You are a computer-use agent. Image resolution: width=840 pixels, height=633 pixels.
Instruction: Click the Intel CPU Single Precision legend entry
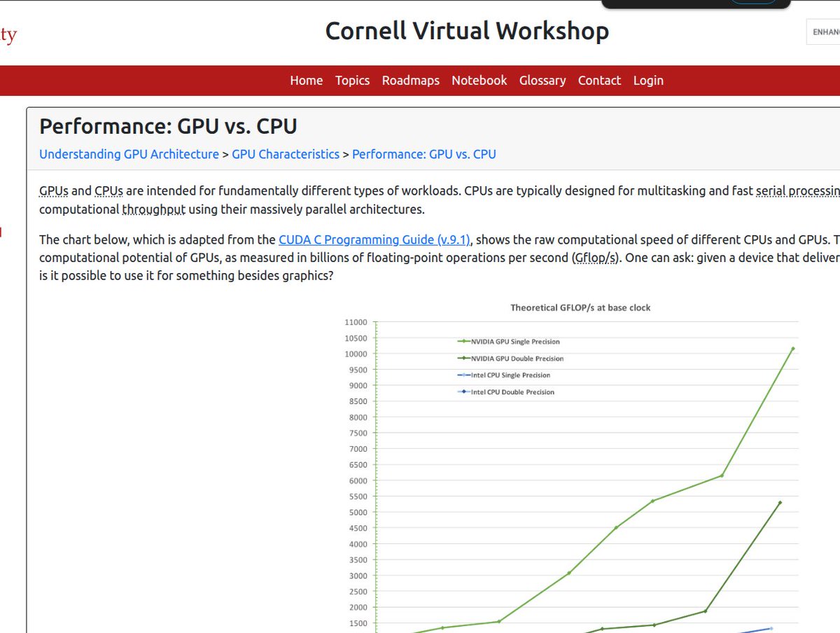(x=504, y=375)
